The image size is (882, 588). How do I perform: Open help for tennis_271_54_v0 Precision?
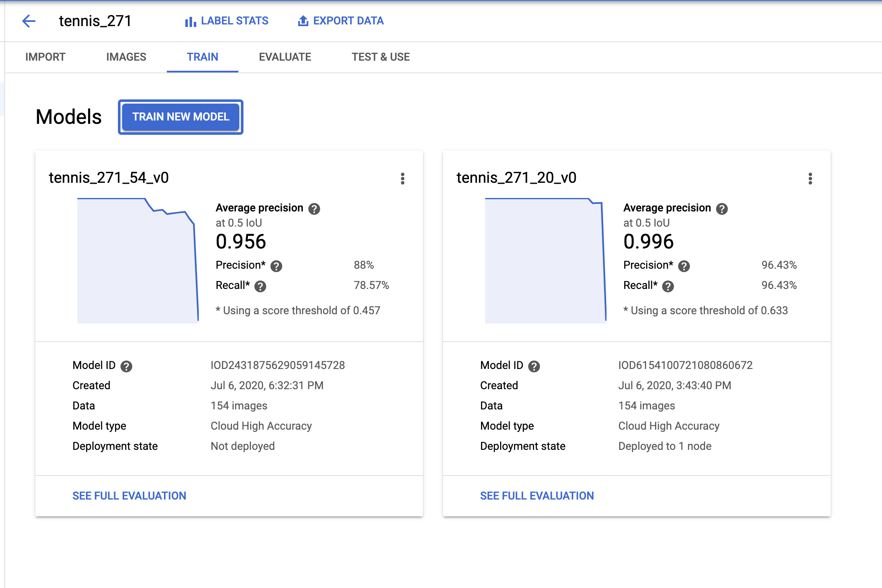276,266
